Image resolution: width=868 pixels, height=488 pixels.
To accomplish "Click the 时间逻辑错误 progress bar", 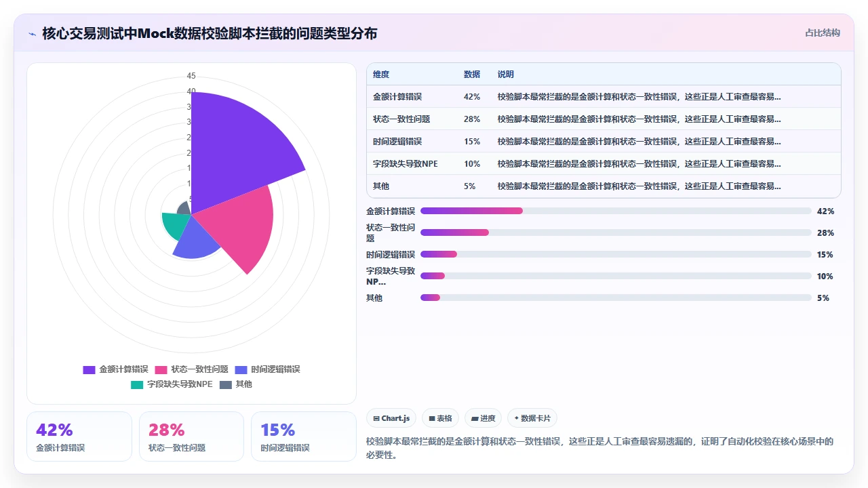I will click(616, 254).
